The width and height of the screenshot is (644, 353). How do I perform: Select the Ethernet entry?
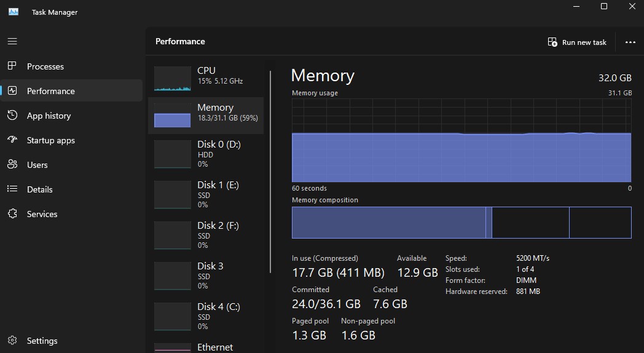click(x=206, y=346)
